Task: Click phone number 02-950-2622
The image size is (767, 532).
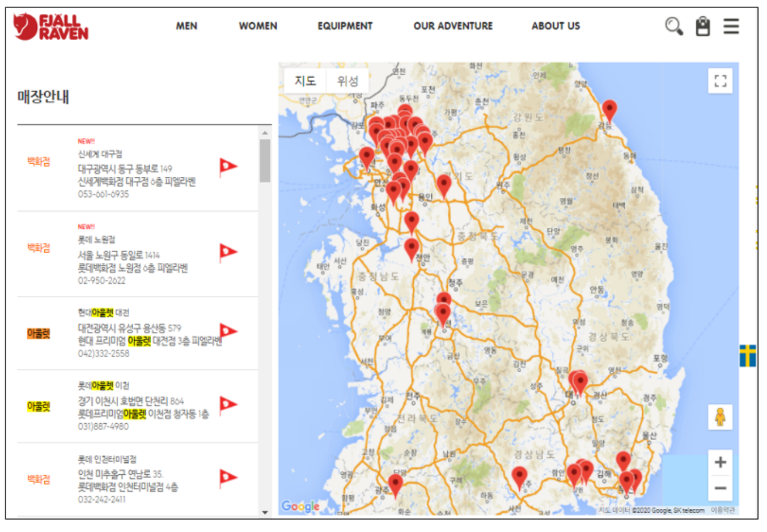Action: 101,280
